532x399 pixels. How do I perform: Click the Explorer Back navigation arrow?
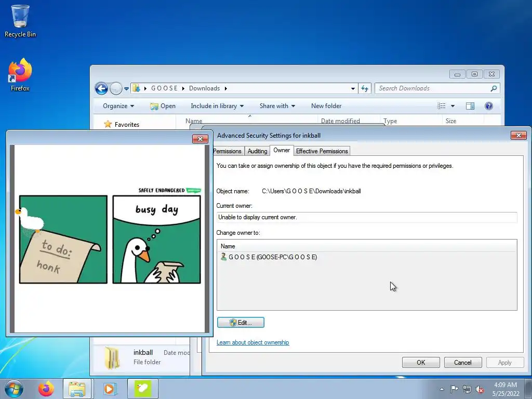point(101,88)
